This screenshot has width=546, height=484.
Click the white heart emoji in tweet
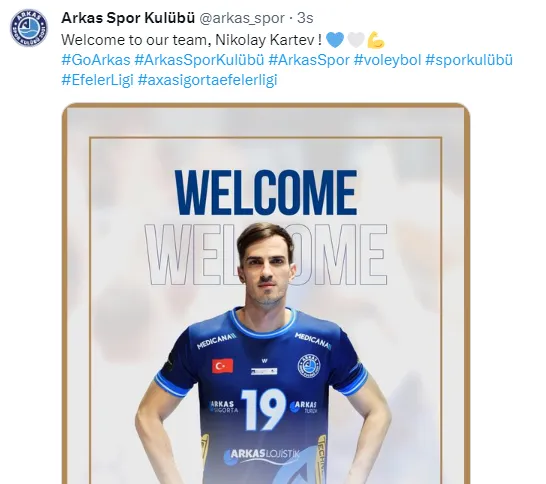356,40
